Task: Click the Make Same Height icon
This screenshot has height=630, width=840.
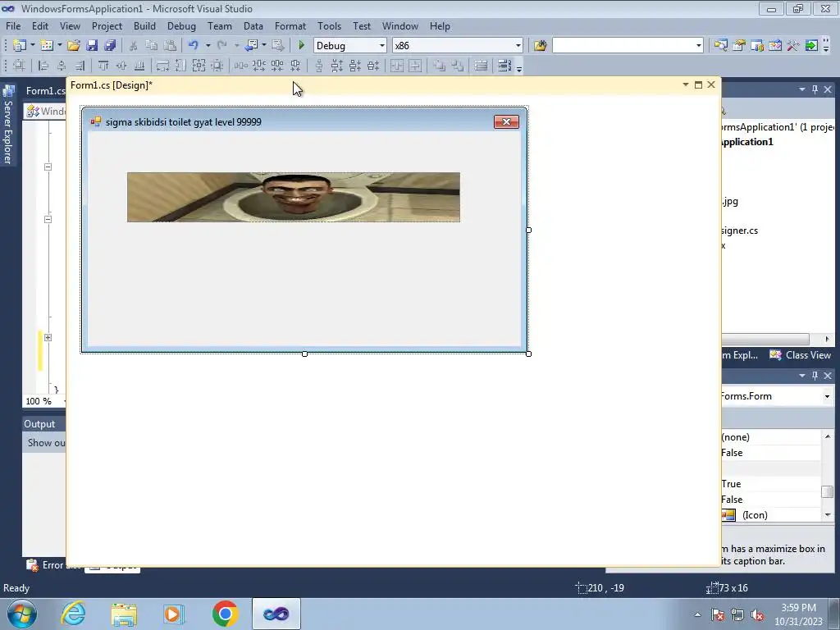Action: pos(180,66)
